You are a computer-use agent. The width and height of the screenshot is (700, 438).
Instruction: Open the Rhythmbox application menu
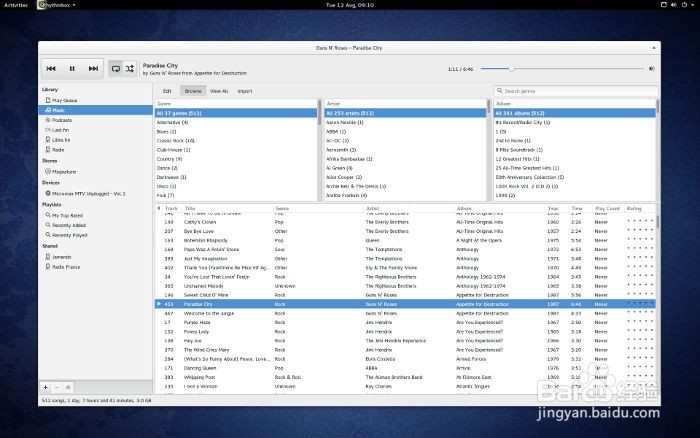[57, 5]
